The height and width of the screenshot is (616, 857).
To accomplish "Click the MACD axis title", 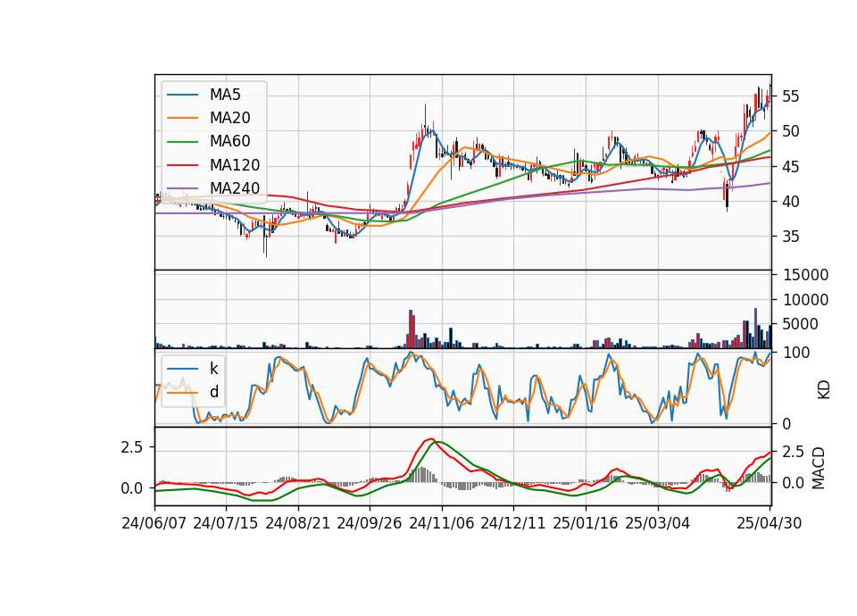I will coord(819,468).
